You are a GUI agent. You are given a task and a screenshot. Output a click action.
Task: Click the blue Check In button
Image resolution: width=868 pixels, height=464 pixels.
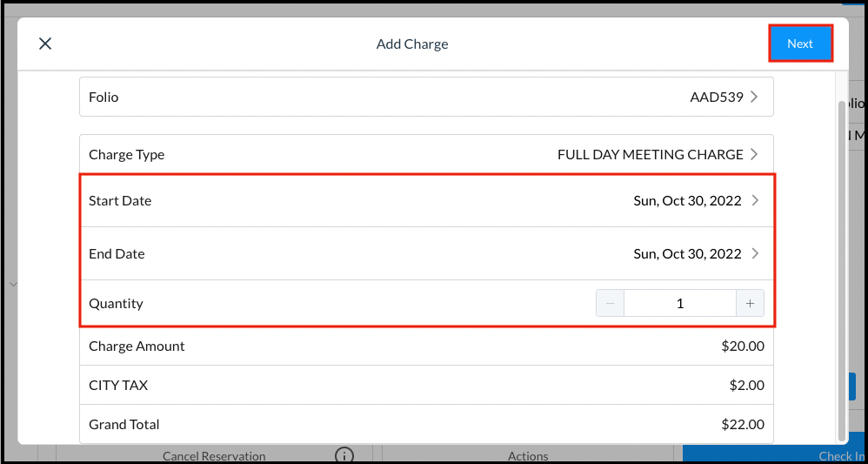click(841, 456)
